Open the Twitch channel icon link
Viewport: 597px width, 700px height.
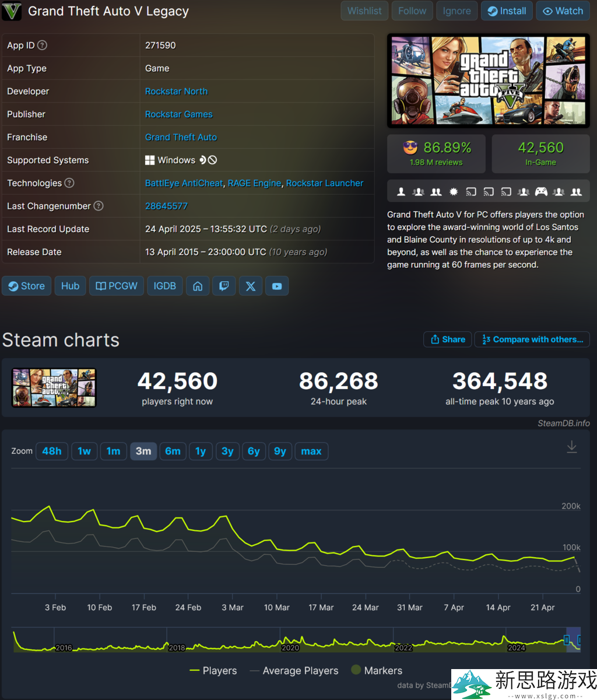[224, 286]
